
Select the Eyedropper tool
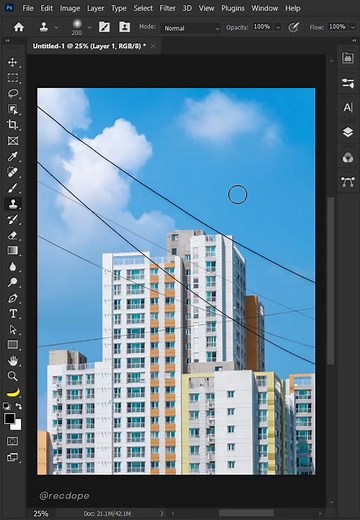(x=13, y=156)
